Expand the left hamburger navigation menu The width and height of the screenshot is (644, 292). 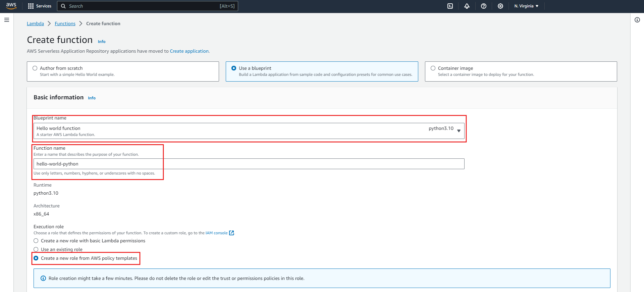pyautogui.click(x=7, y=20)
